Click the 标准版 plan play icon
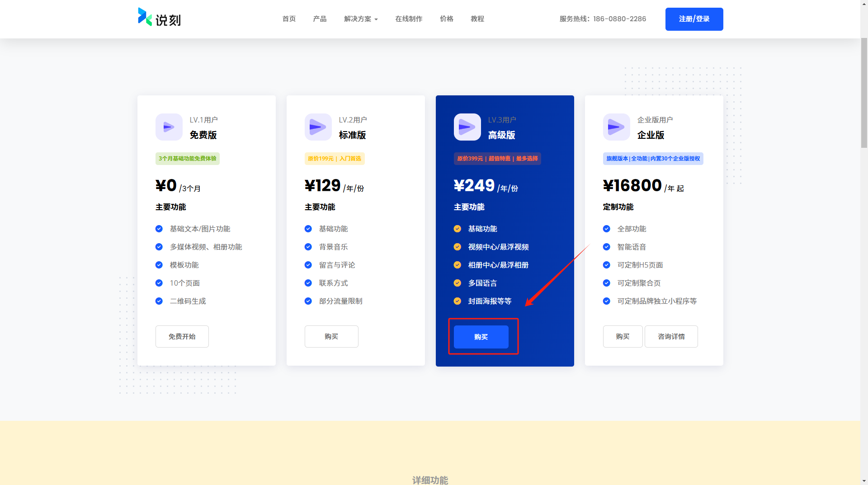Image resolution: width=868 pixels, height=485 pixels. (x=318, y=127)
